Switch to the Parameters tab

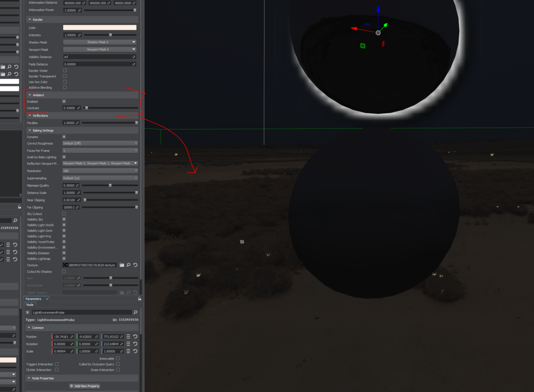click(35, 299)
